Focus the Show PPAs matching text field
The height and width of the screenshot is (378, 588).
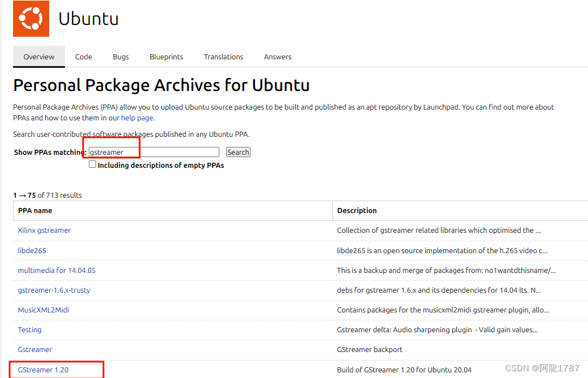[154, 152]
